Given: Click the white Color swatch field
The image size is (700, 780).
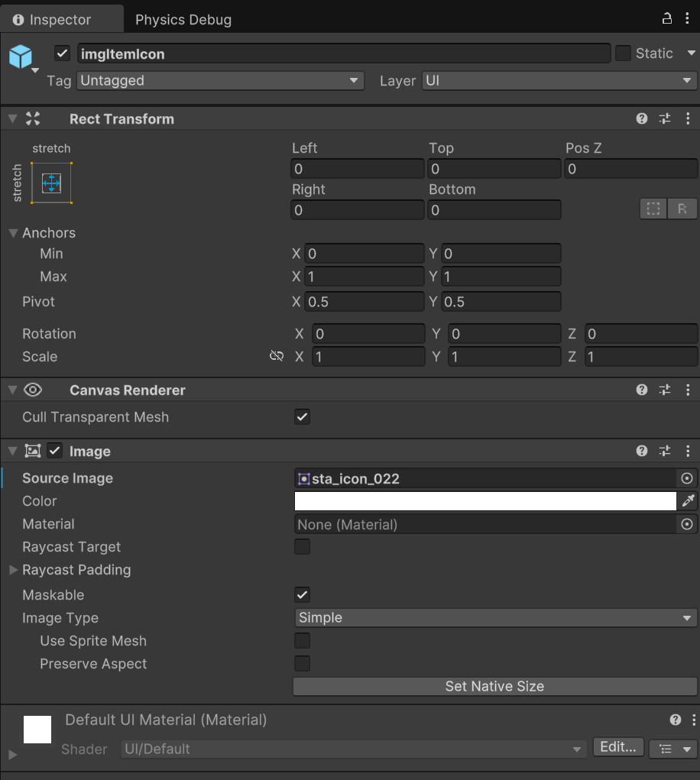Looking at the screenshot, I should click(x=485, y=501).
